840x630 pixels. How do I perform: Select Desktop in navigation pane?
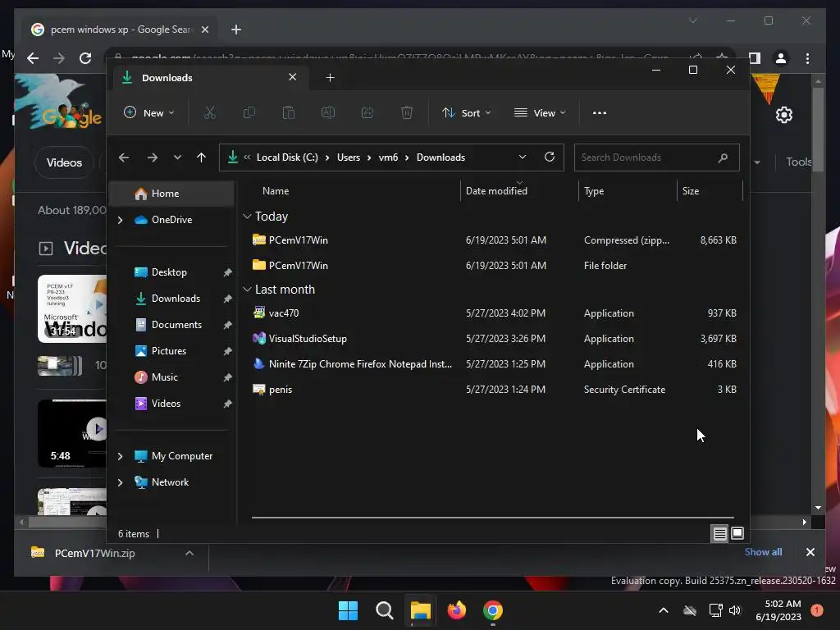(x=171, y=272)
